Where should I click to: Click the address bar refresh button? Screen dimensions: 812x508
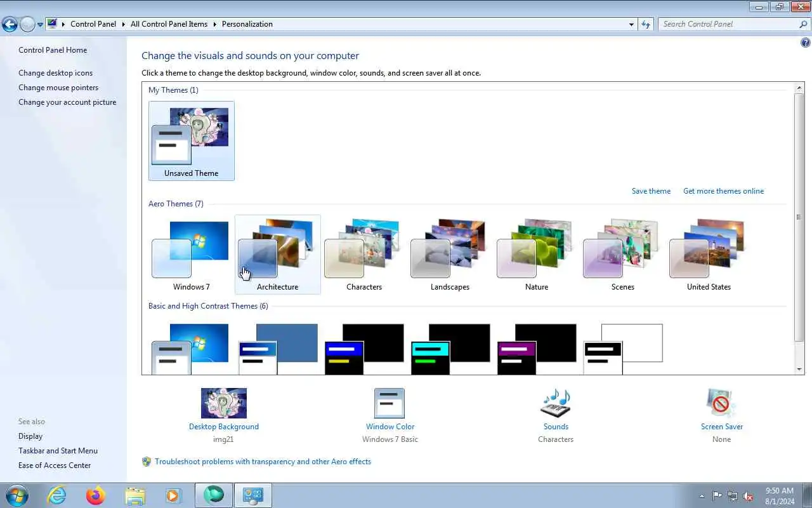pos(646,24)
